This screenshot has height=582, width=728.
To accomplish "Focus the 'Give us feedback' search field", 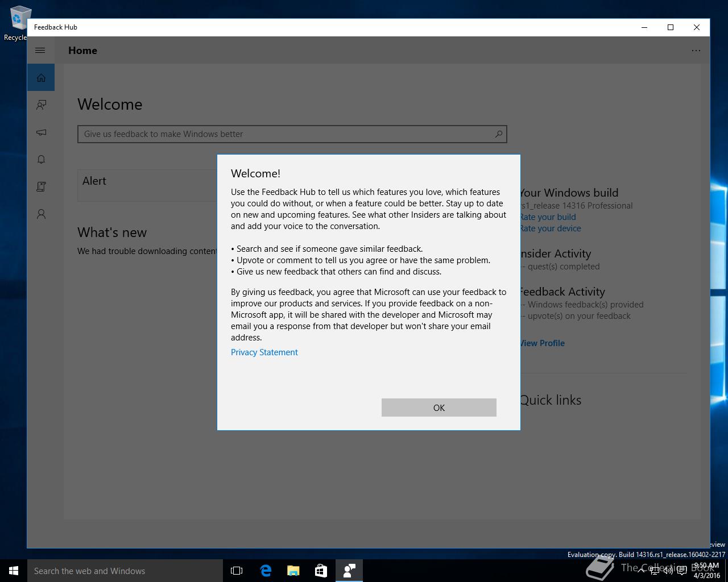I will 292,134.
